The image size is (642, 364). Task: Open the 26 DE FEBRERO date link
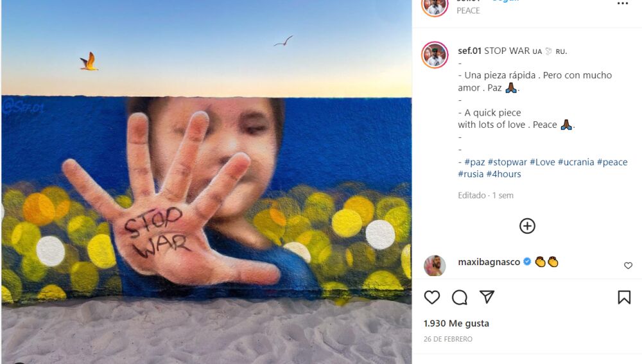click(448, 339)
